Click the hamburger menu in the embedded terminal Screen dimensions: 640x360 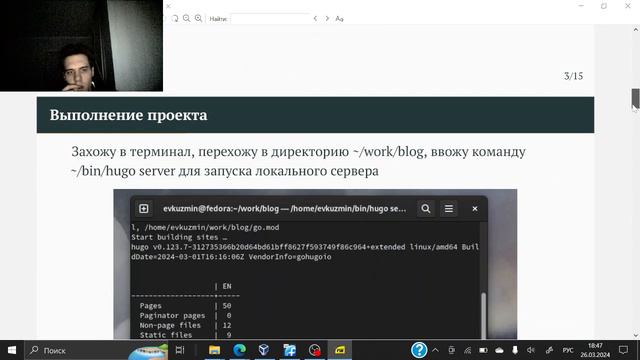(449, 209)
